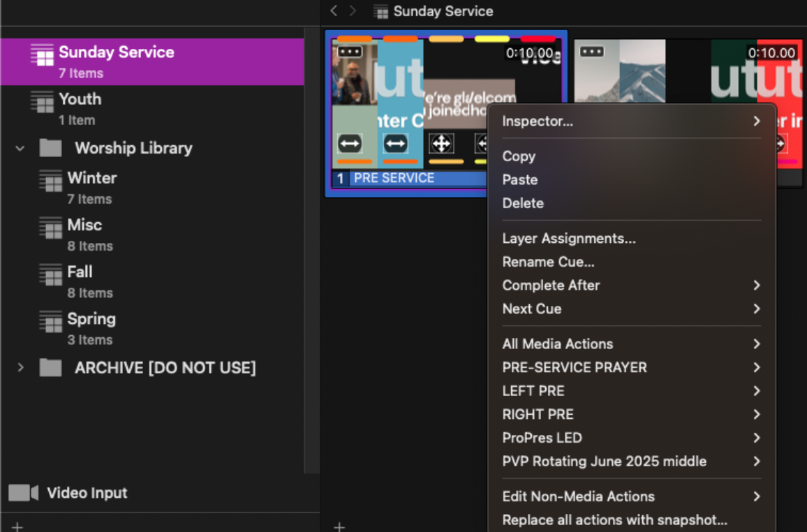This screenshot has height=532, width=807.
Task: Select the Spring playlist
Action: coord(91,320)
